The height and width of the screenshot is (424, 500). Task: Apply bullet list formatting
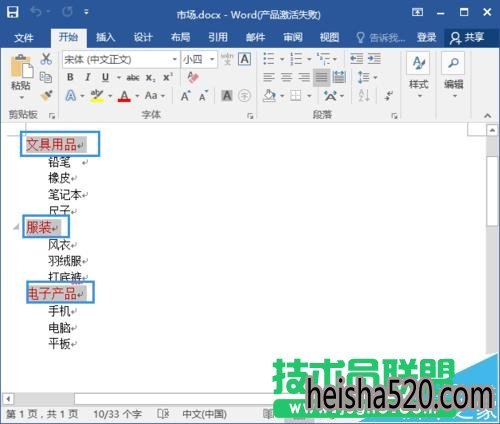[269, 59]
